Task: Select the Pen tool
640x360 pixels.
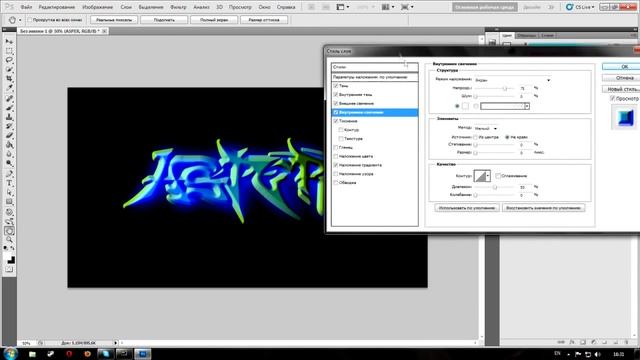Action: pos(9,174)
